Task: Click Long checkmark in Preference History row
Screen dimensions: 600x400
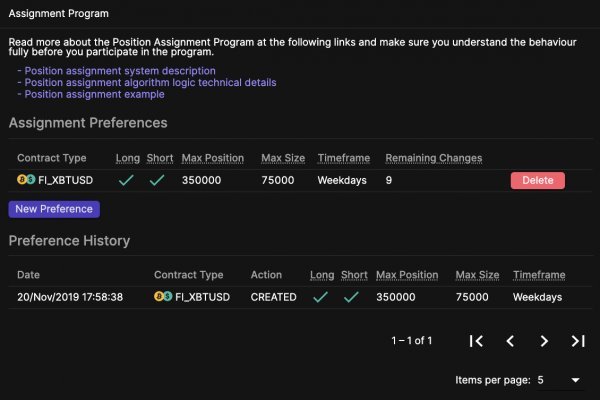Action: pyautogui.click(x=319, y=297)
